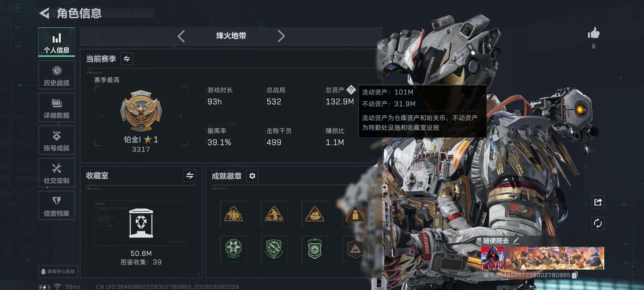Open 社交定制 customization section

coord(57,173)
